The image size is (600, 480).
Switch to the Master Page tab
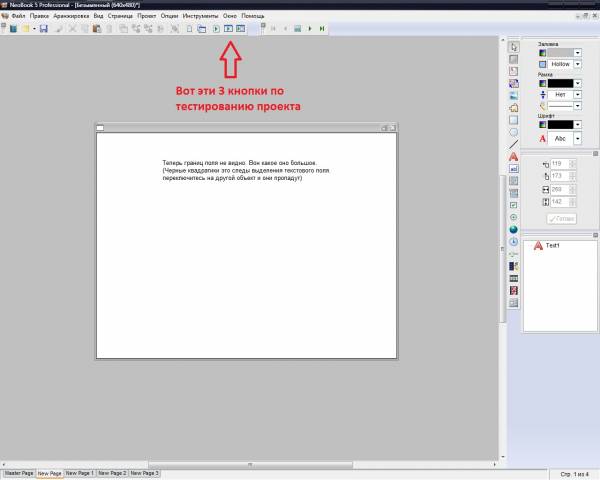19,472
